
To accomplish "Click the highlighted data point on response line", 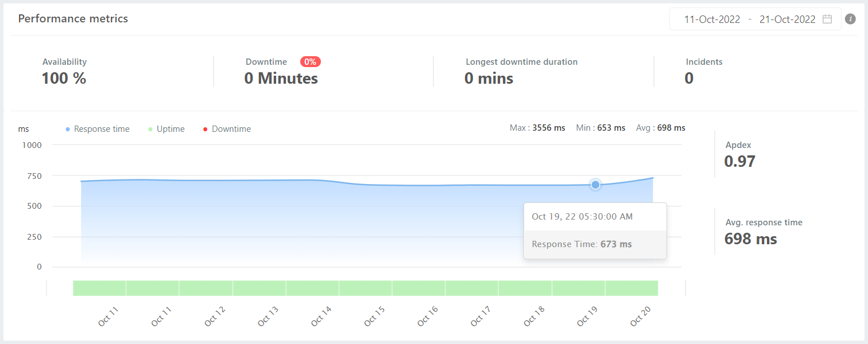I will tap(595, 185).
